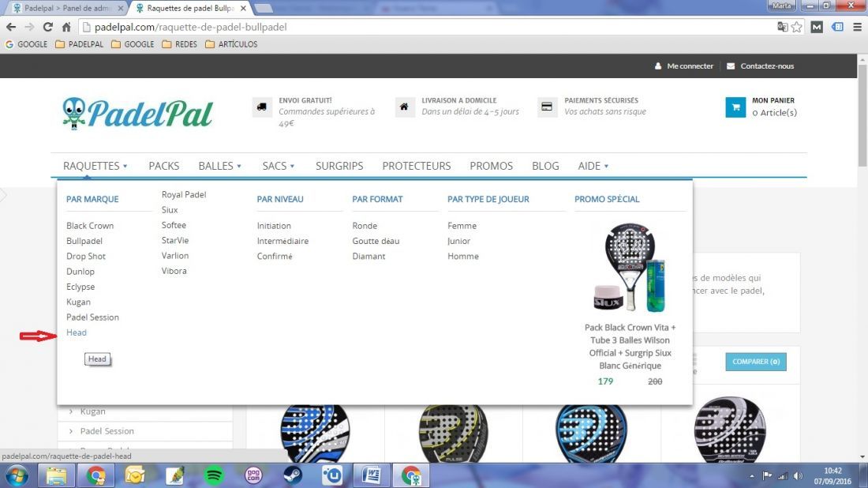The width and height of the screenshot is (868, 488).
Task: Open Word from the taskbar
Action: point(372,476)
